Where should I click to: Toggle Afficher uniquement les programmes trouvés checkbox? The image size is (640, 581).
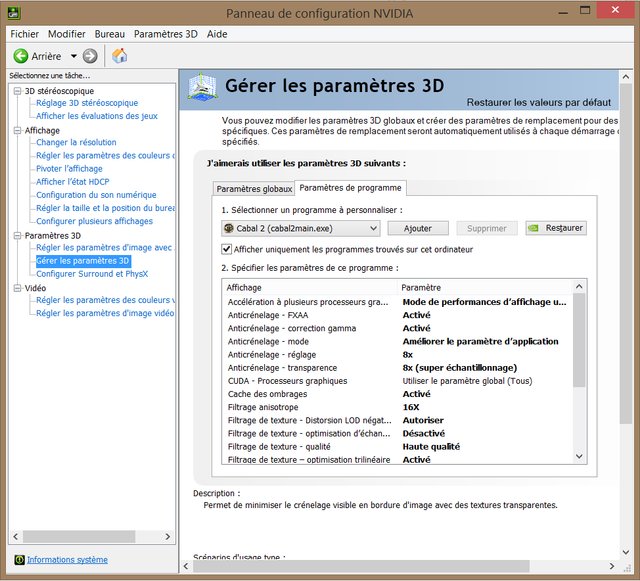226,249
